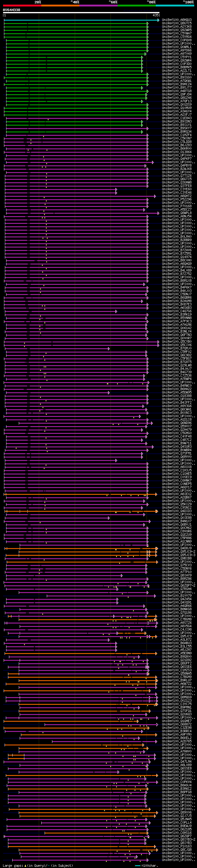Open UniRef100_B8BMK5 hit
The image size is (197, 868).
(x=177, y=67)
